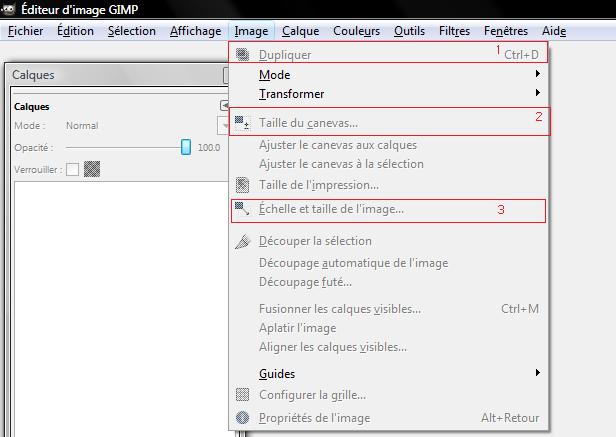Open the Couleurs menu
The width and height of the screenshot is (616, 437).
(356, 31)
